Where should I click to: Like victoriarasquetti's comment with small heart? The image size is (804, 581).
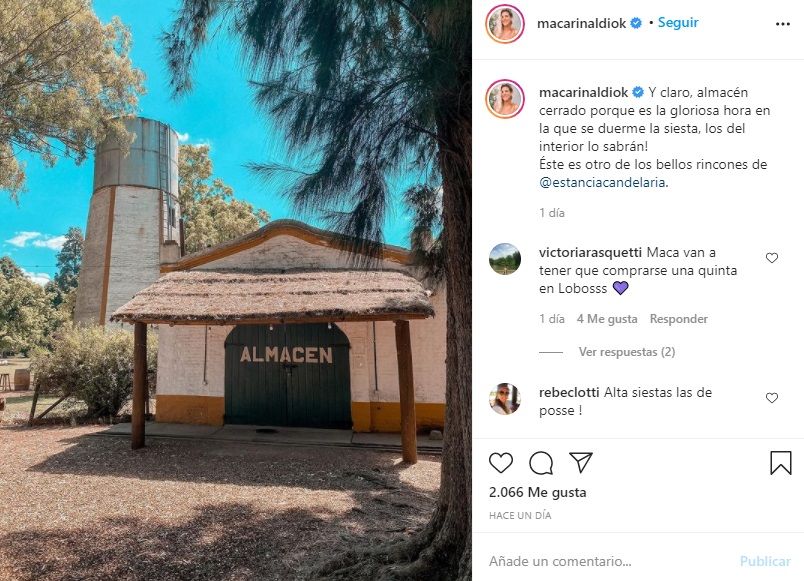[x=772, y=258]
